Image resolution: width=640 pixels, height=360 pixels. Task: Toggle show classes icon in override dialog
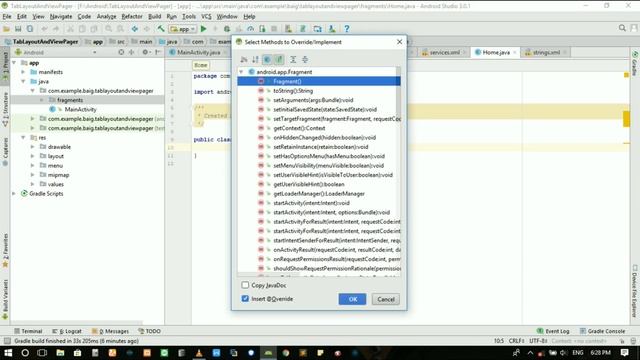tap(267, 60)
